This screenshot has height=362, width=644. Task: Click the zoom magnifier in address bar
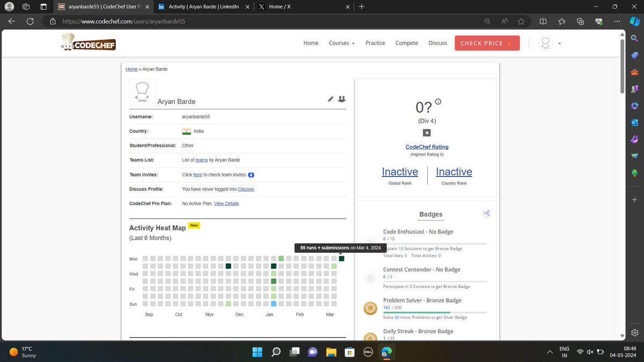[x=487, y=21]
